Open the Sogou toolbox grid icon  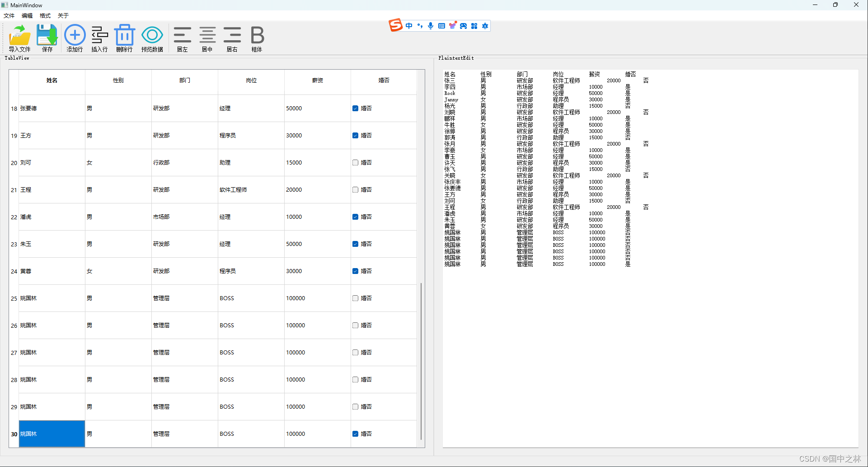(x=474, y=26)
